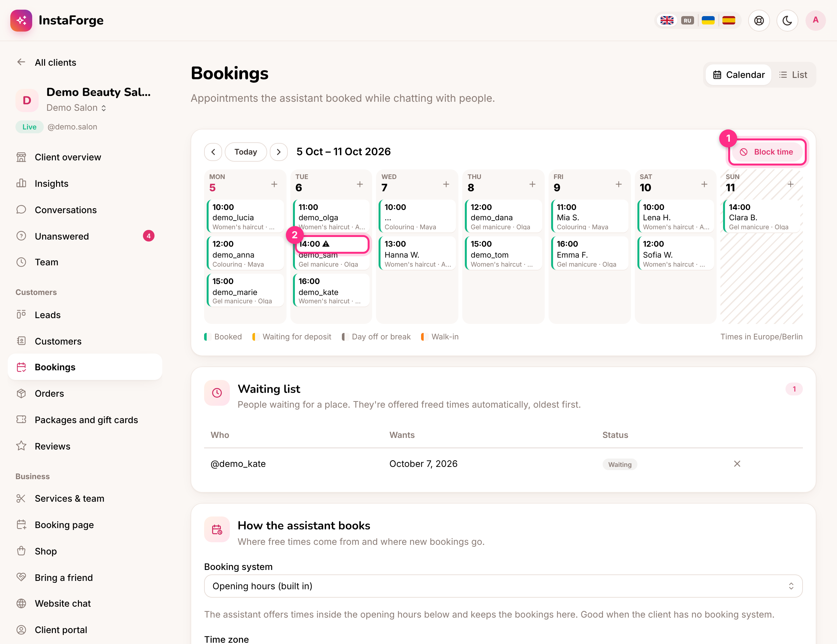Toggle dark mode moon icon
Screen dimensions: 837x644
point(787,20)
